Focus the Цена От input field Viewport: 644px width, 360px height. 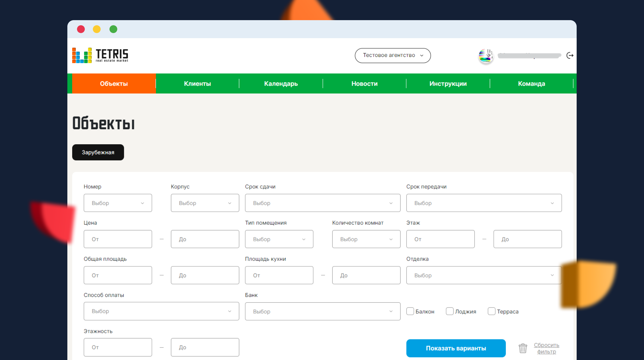pos(118,239)
